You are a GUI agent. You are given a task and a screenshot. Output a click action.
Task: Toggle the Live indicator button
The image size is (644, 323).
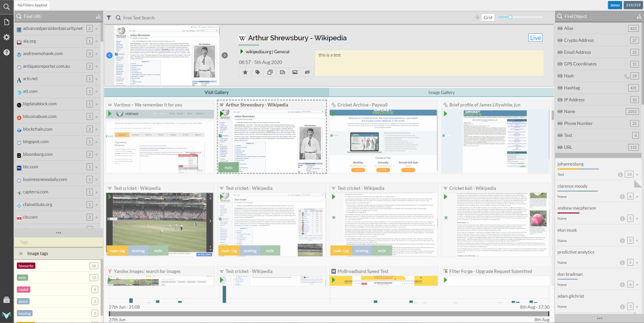535,38
